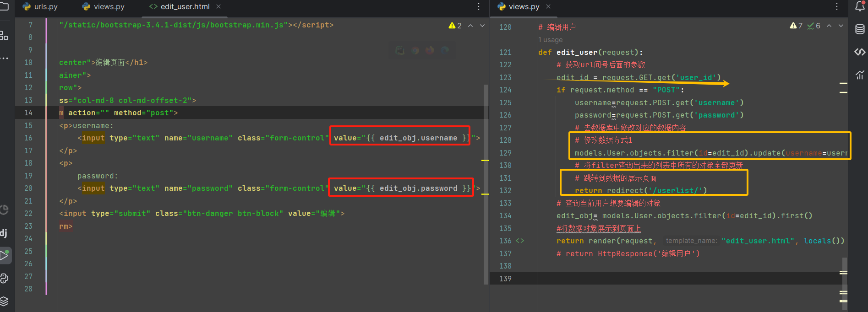The height and width of the screenshot is (312, 868).
Task: Click the 'action="" method="post"' form line
Action: click(x=118, y=113)
